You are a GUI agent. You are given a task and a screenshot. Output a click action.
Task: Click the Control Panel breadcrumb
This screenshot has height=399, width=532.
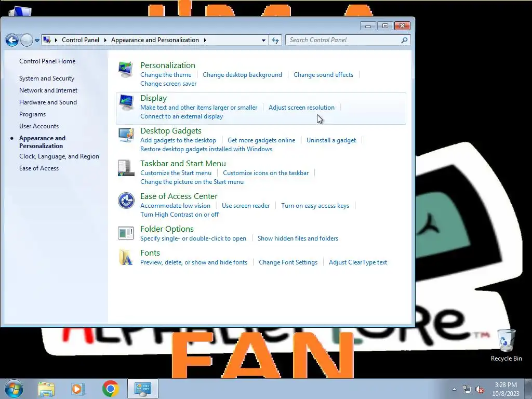(81, 40)
